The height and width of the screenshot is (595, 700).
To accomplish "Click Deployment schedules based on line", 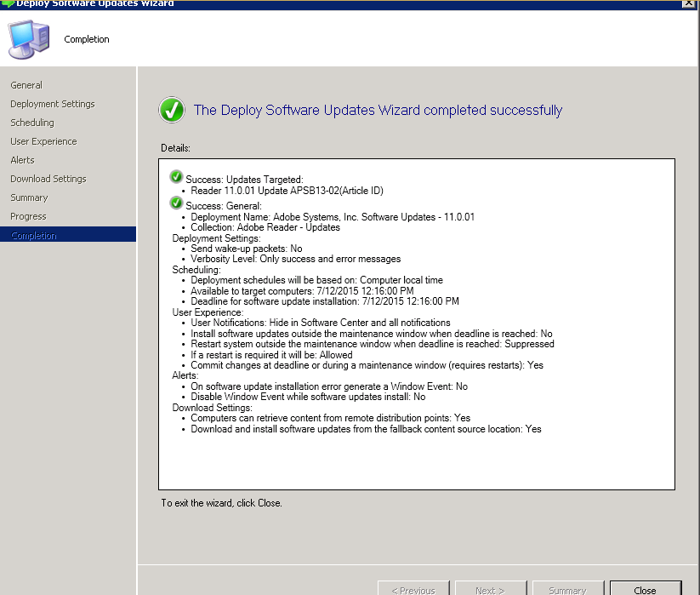I will [x=316, y=280].
